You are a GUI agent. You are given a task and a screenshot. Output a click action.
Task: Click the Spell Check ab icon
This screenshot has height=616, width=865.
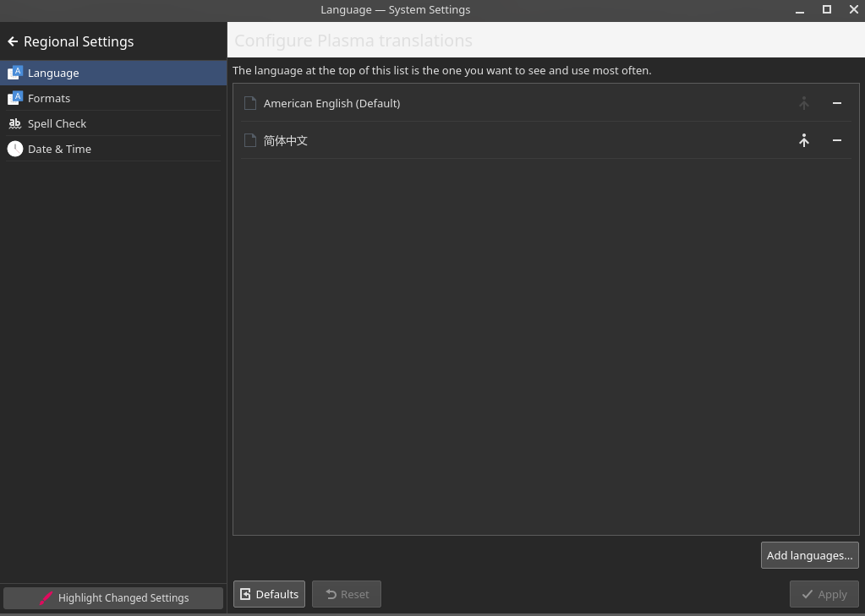15,123
